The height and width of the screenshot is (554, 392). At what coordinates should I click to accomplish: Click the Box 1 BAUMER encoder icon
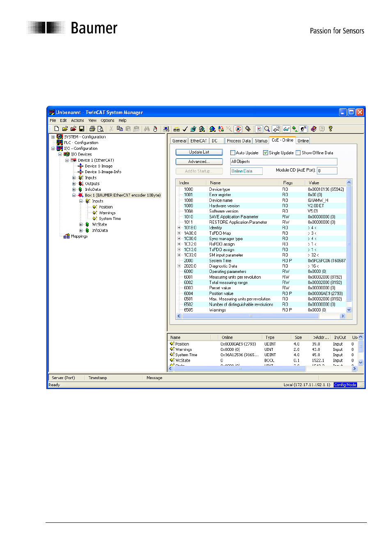click(81, 195)
